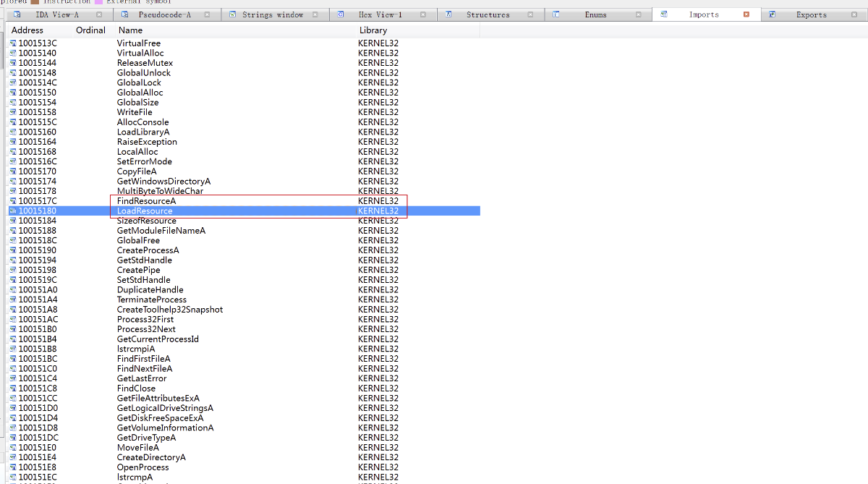
Task: Select the RaiseException import name
Action: [x=147, y=142]
